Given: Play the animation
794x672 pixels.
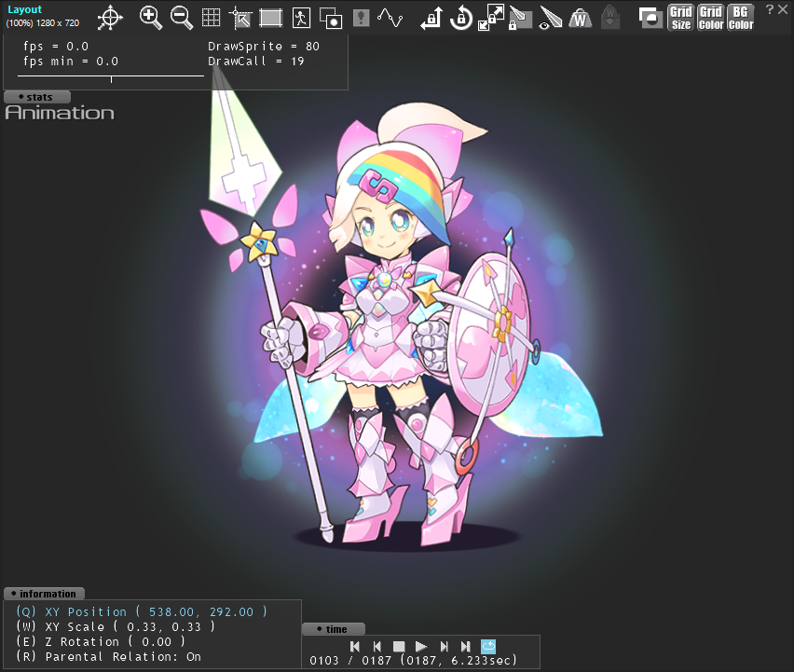Looking at the screenshot, I should (421, 647).
